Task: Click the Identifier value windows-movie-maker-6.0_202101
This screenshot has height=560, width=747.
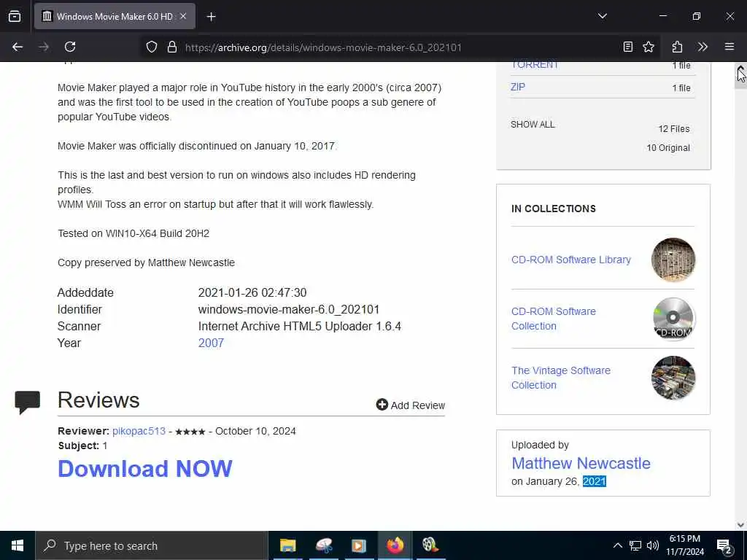Action: tap(289, 309)
